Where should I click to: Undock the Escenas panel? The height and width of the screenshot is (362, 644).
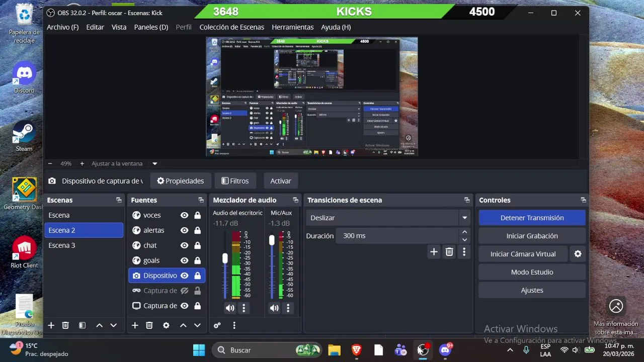coord(119,200)
